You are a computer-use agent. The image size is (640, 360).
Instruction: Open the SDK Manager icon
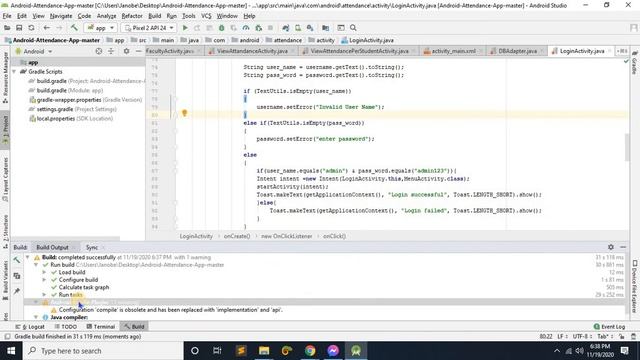(x=310, y=28)
